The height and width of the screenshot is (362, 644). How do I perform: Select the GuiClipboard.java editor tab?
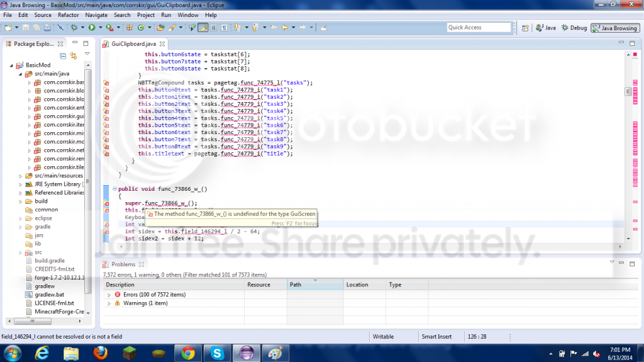tap(133, 44)
